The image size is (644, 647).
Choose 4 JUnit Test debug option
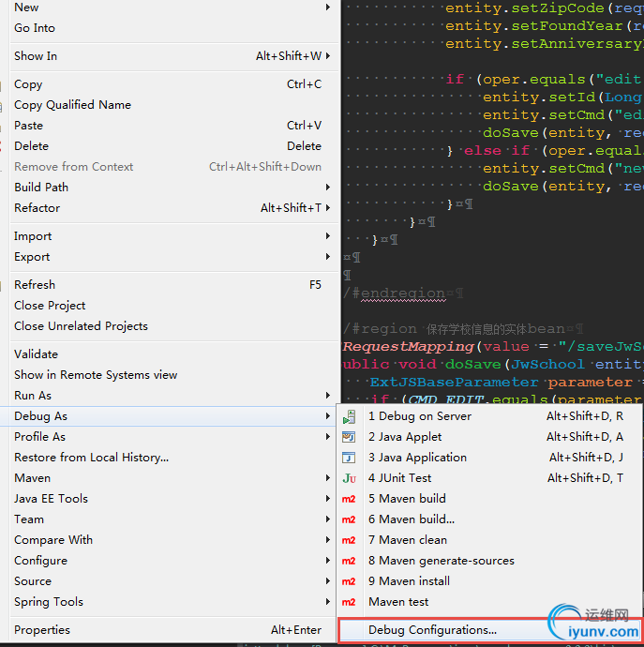(x=489, y=478)
